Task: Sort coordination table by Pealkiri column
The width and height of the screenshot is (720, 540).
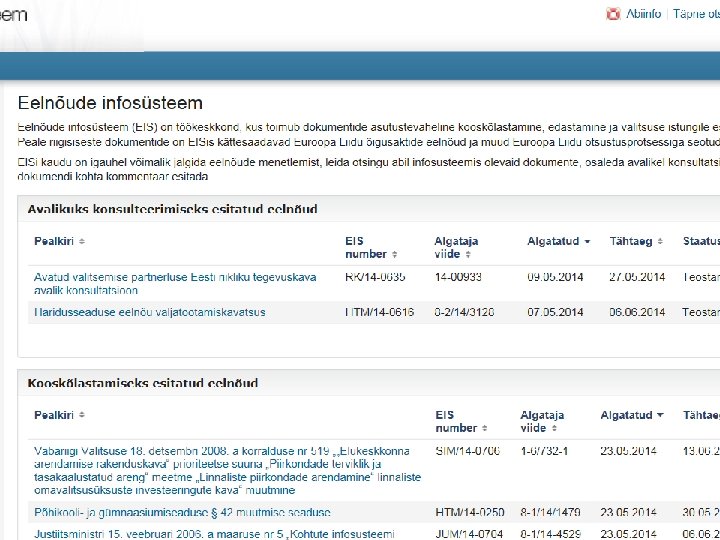Action: pyautogui.click(x=59, y=415)
